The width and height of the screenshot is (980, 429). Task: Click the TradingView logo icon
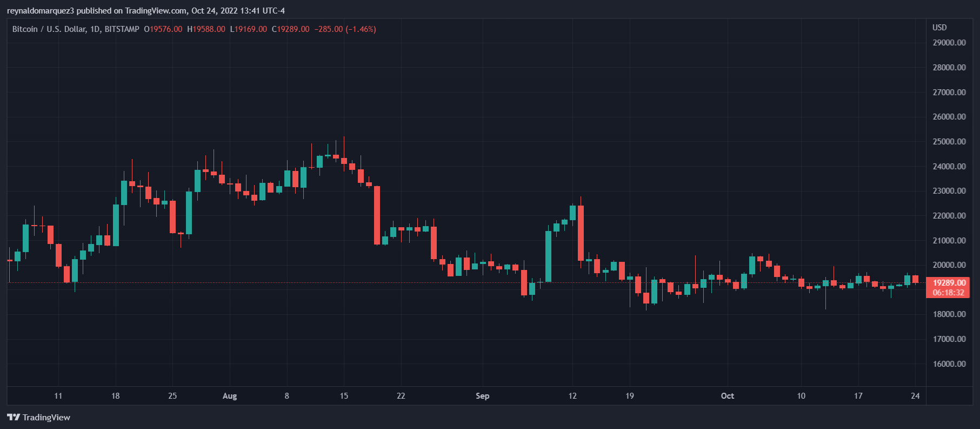13,417
